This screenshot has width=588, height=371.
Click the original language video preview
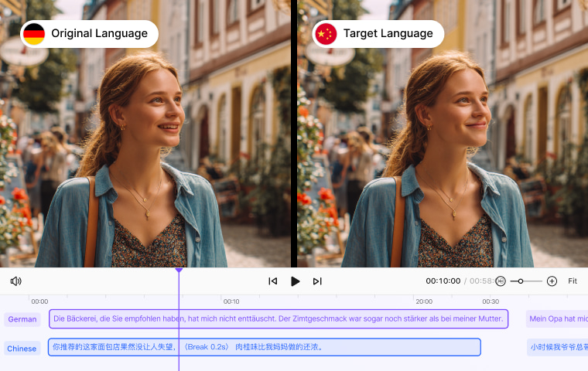[x=145, y=134]
